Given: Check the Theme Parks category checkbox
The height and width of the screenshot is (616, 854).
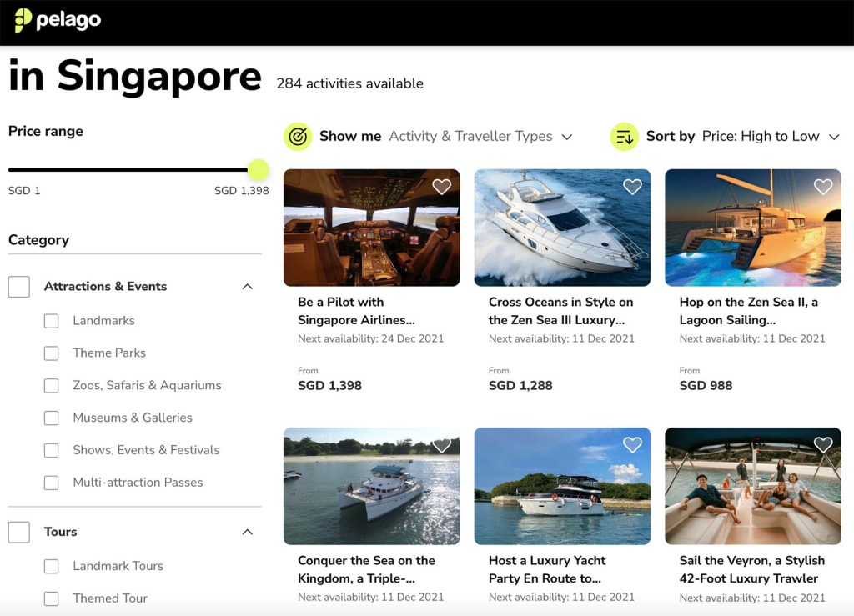Looking at the screenshot, I should click(x=51, y=353).
